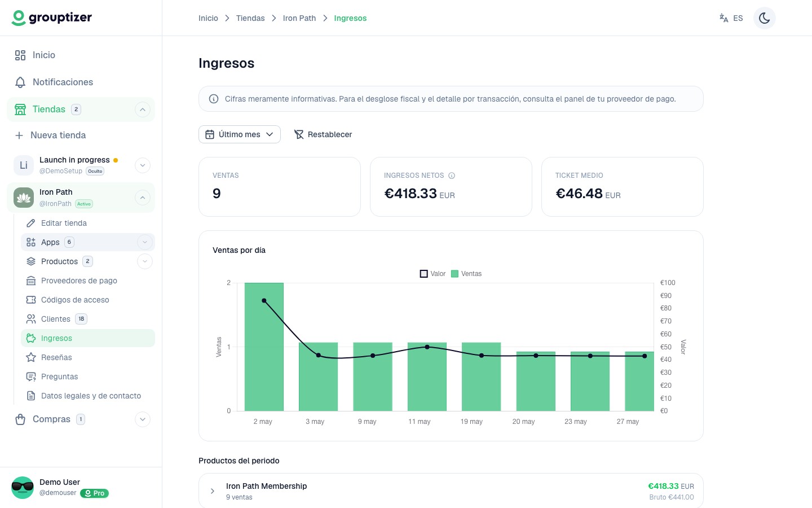The width and height of the screenshot is (812, 508).
Task: Toggle the Ventas legend series
Action: click(x=466, y=274)
